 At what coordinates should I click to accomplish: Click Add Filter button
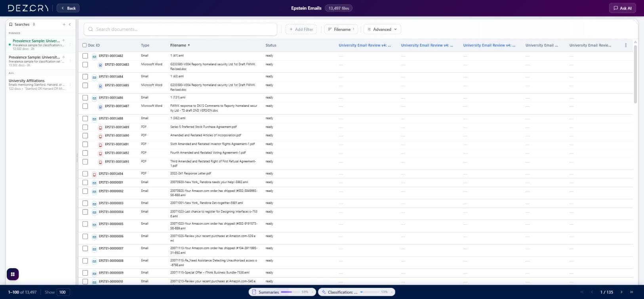pyautogui.click(x=301, y=29)
